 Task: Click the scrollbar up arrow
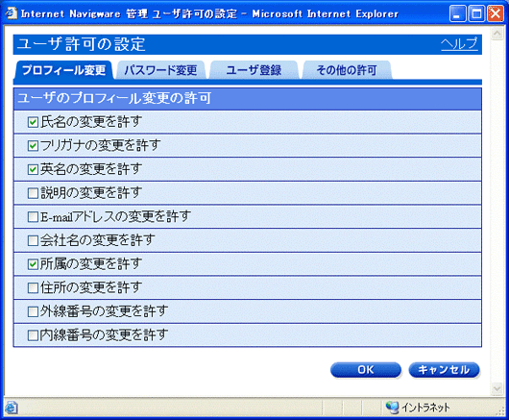point(497,34)
